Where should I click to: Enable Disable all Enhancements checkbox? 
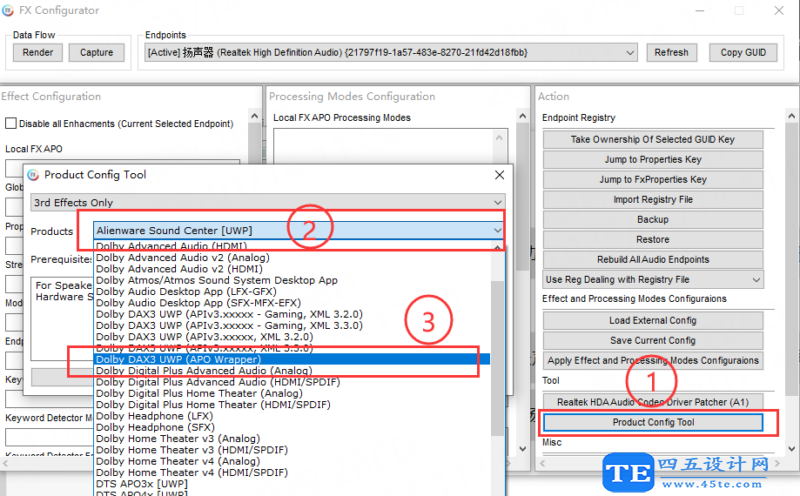click(x=11, y=124)
